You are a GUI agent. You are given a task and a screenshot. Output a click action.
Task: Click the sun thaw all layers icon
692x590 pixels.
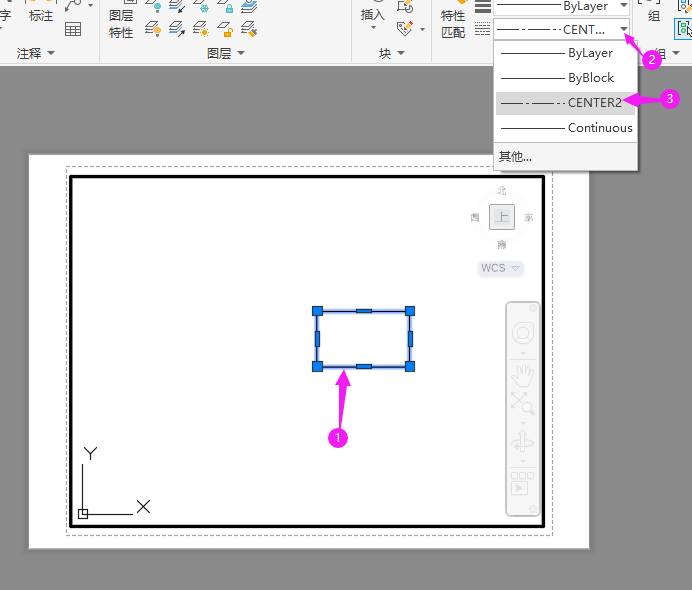pyautogui.click(x=201, y=30)
